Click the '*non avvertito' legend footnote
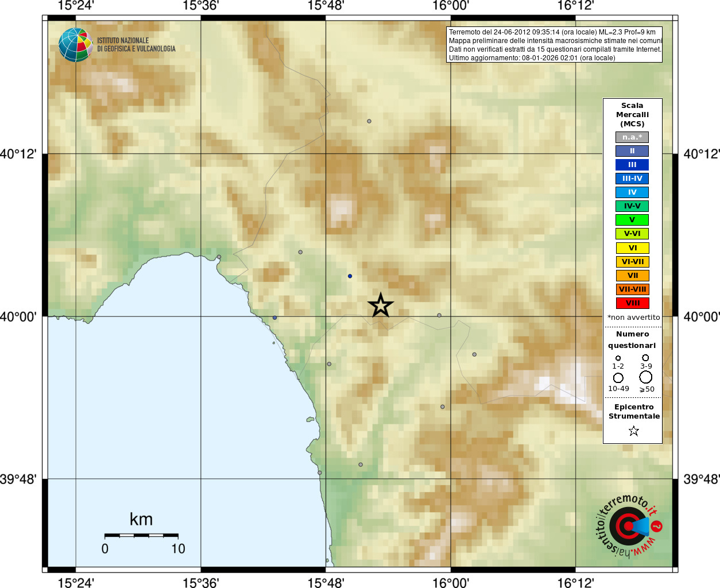The height and width of the screenshot is (588, 720). point(634,318)
